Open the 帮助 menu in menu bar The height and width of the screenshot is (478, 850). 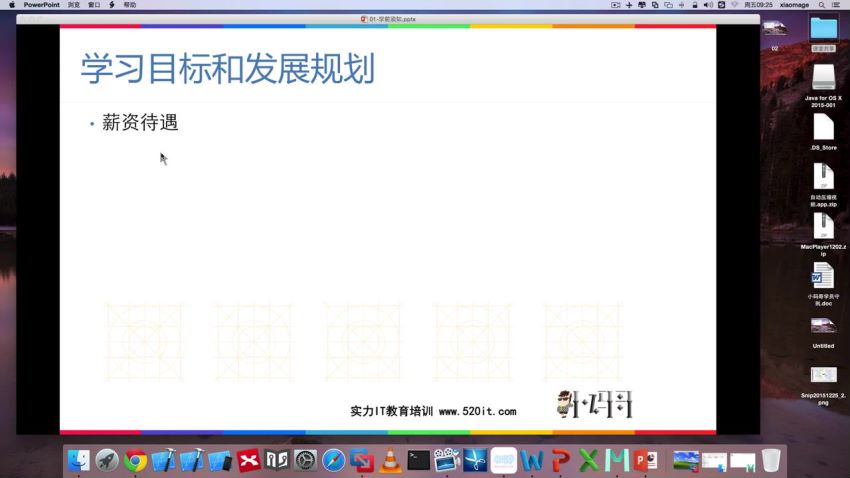click(x=130, y=5)
